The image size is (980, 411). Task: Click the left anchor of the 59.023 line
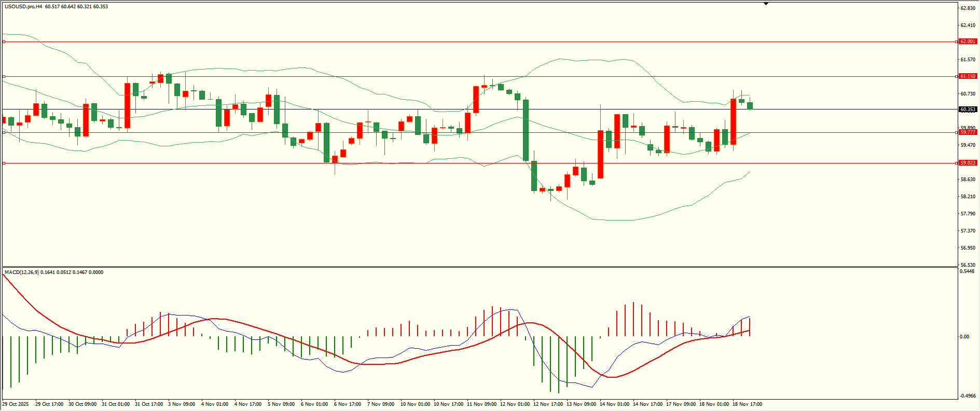[x=4, y=163]
